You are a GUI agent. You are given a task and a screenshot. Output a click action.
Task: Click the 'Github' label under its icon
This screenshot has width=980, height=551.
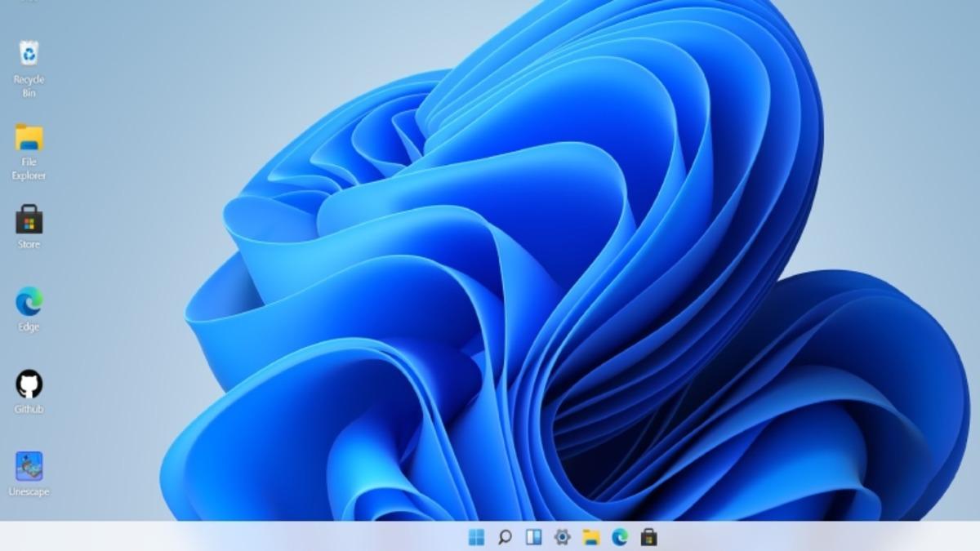29,410
